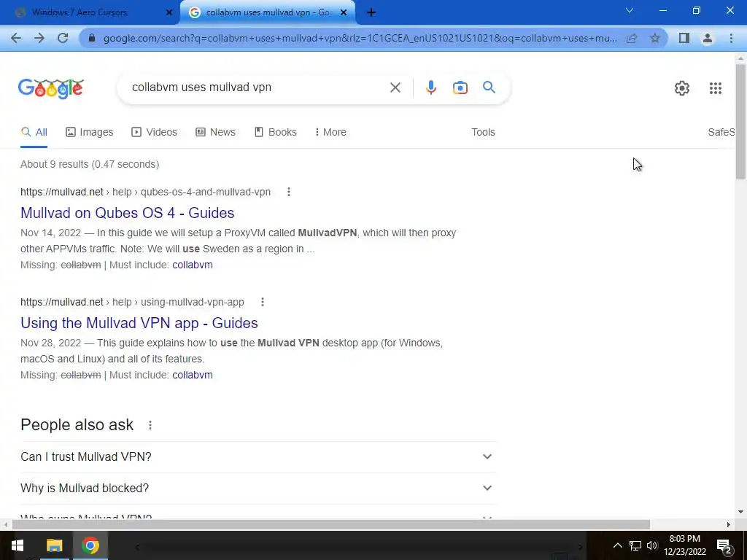Open the notification center with 2 alerts
Image resolution: width=747 pixels, height=560 pixels.
point(724,547)
